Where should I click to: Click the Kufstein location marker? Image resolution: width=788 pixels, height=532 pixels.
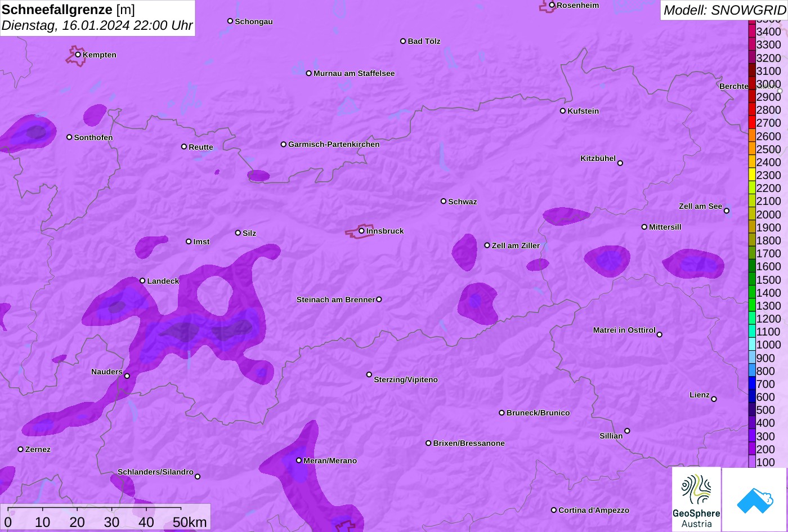point(563,111)
